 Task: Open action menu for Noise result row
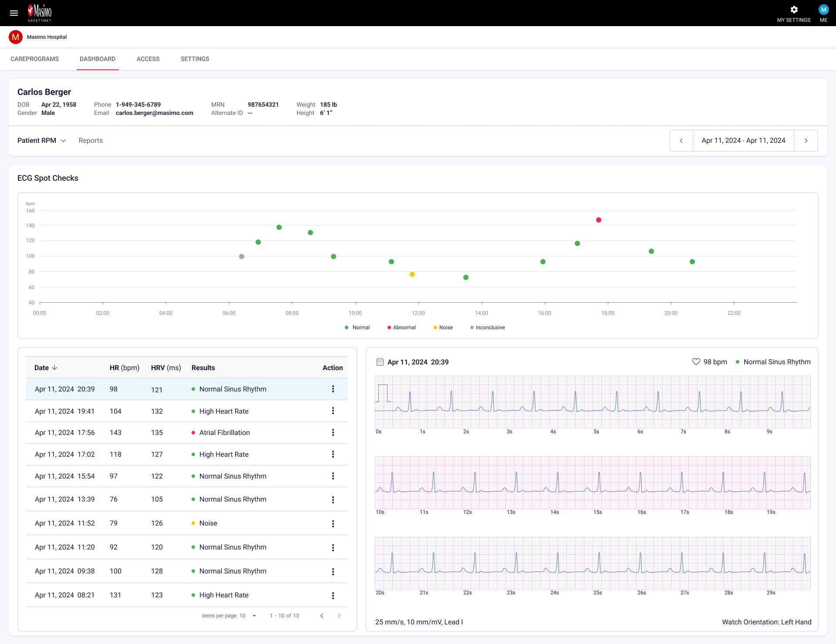pos(333,523)
